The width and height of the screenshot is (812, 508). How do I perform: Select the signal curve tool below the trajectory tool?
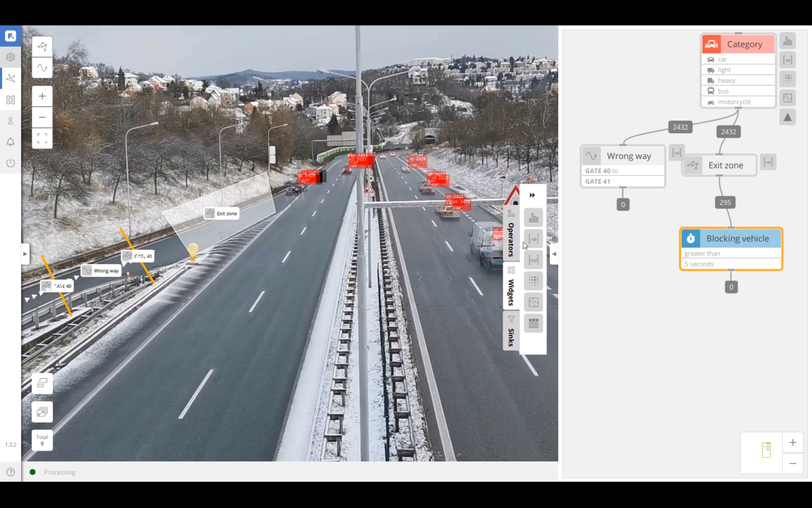click(42, 68)
